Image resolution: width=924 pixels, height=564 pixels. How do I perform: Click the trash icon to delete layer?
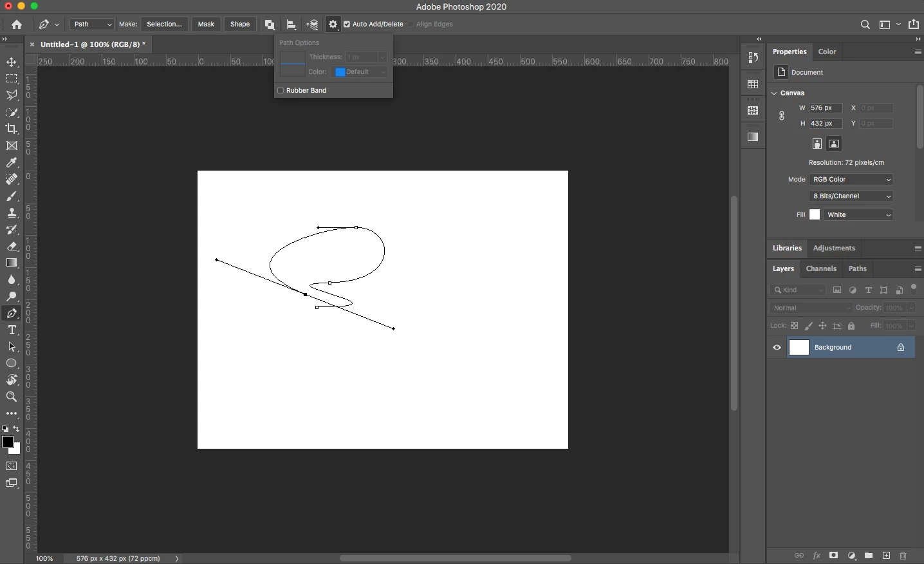coord(903,556)
